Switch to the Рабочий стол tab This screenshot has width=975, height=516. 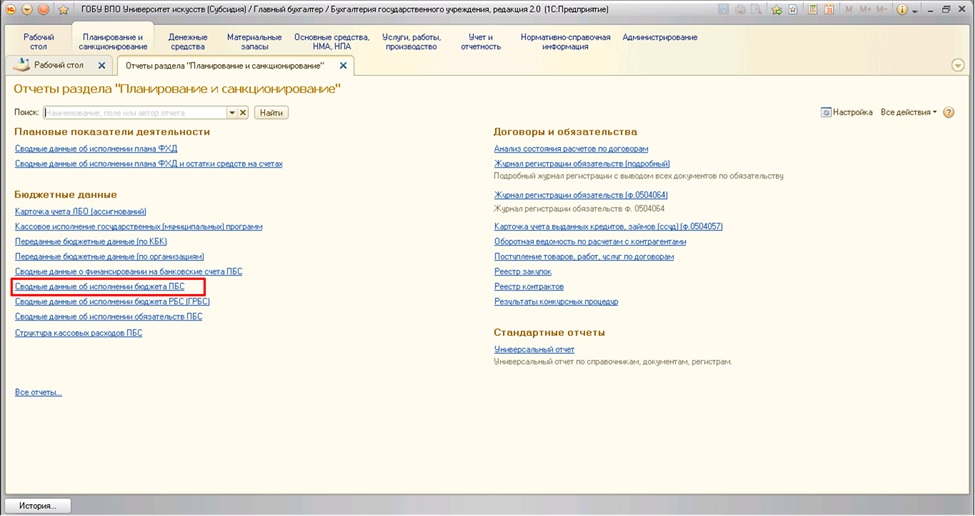point(58,66)
